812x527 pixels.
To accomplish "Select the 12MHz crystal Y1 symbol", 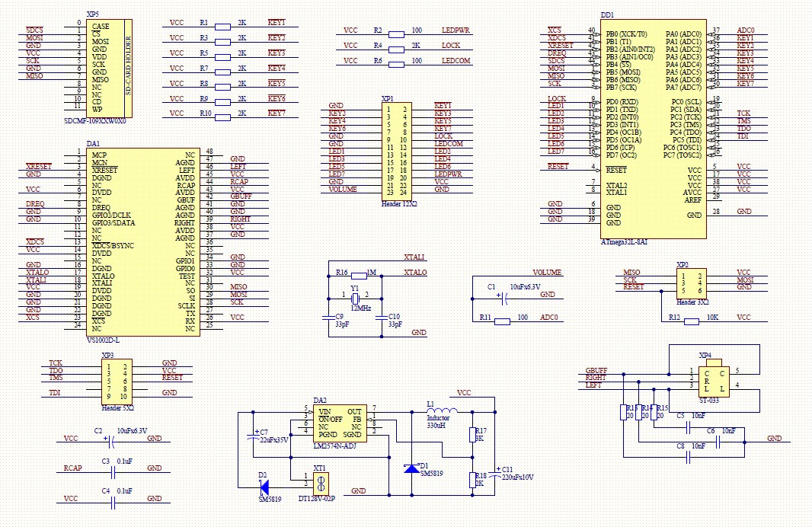I will pyautogui.click(x=355, y=299).
